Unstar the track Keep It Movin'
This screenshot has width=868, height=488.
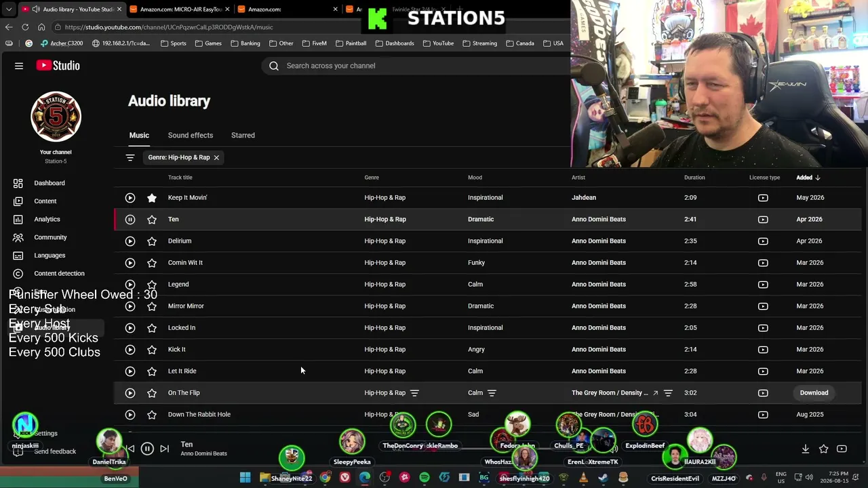[x=152, y=198]
